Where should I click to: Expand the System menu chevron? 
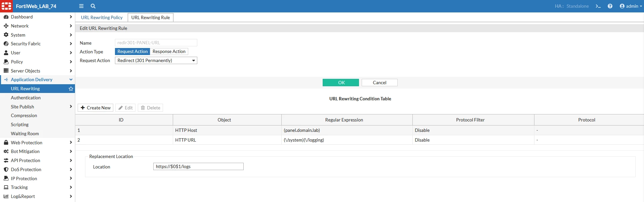tap(71, 35)
